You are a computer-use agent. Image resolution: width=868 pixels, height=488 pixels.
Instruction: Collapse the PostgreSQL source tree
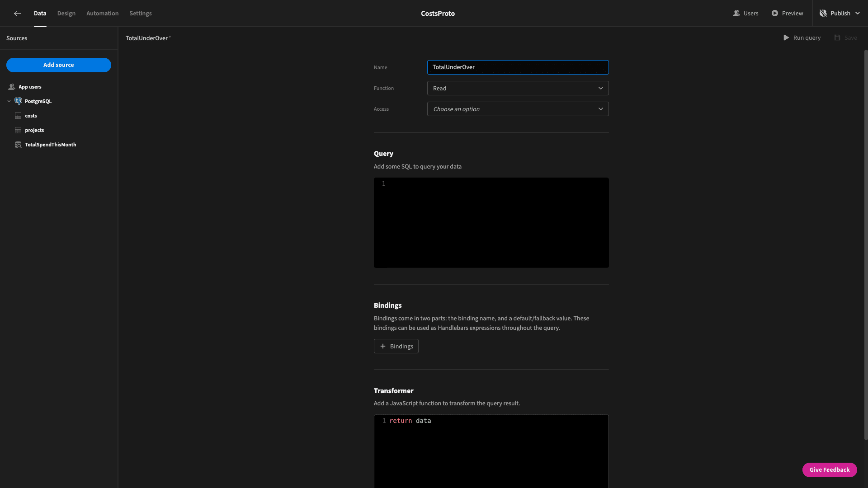[9, 101]
